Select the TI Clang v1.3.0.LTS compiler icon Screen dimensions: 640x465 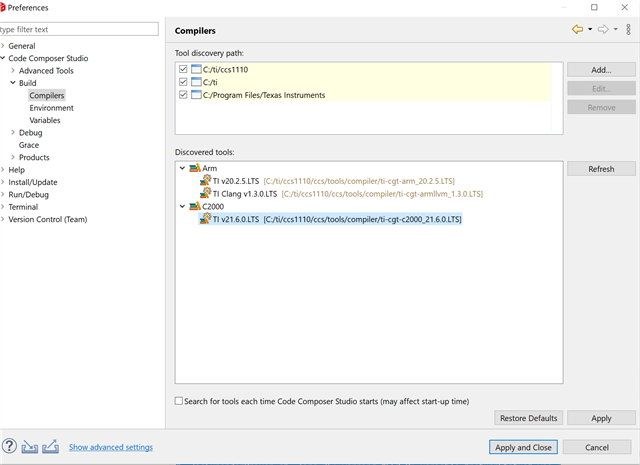tap(205, 193)
